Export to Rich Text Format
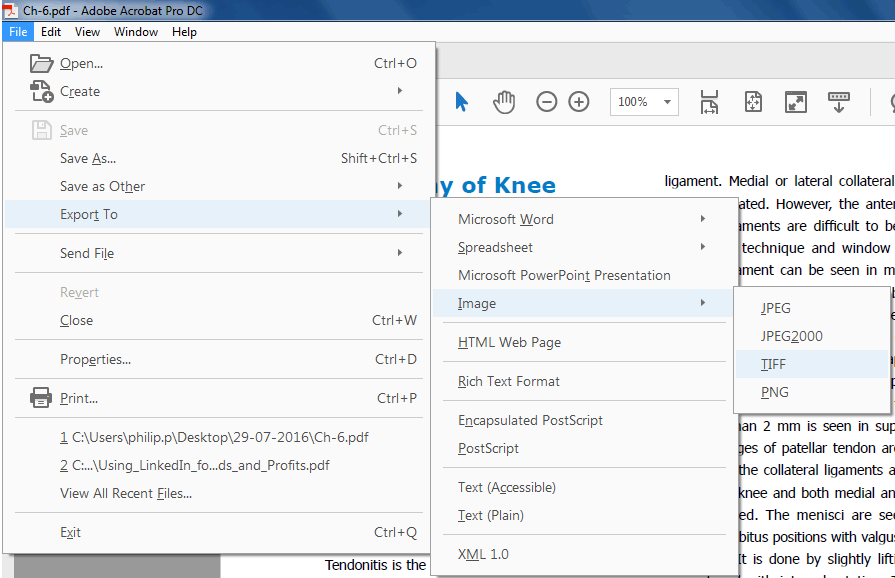Image resolution: width=895 pixels, height=578 pixels. [x=583, y=381]
